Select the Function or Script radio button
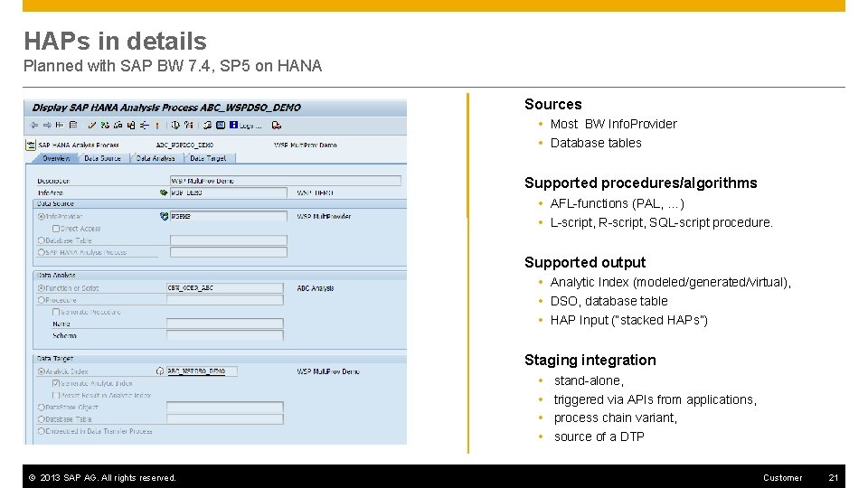Image resolution: width=868 pixels, height=488 pixels. pyautogui.click(x=41, y=288)
